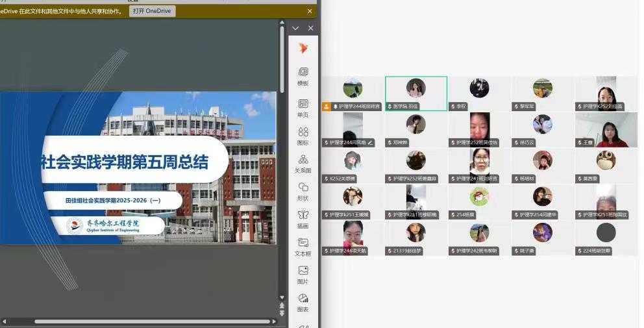Collapse the sidebar with the chevron arrow
This screenshot has width=644, height=328.
pyautogui.click(x=295, y=29)
